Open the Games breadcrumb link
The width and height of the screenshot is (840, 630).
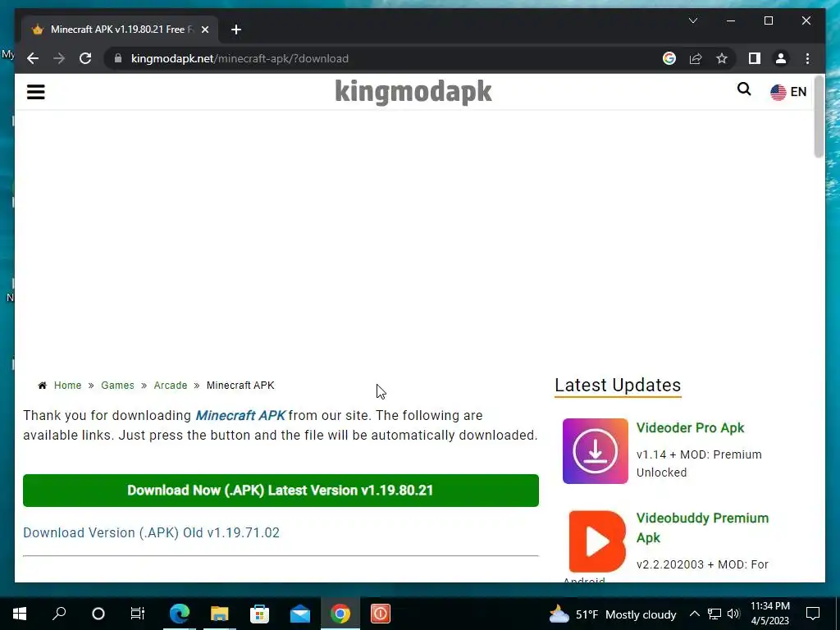coord(117,386)
